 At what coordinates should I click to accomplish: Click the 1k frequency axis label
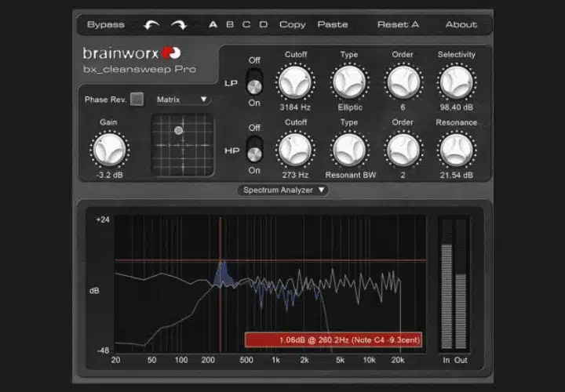(275, 360)
